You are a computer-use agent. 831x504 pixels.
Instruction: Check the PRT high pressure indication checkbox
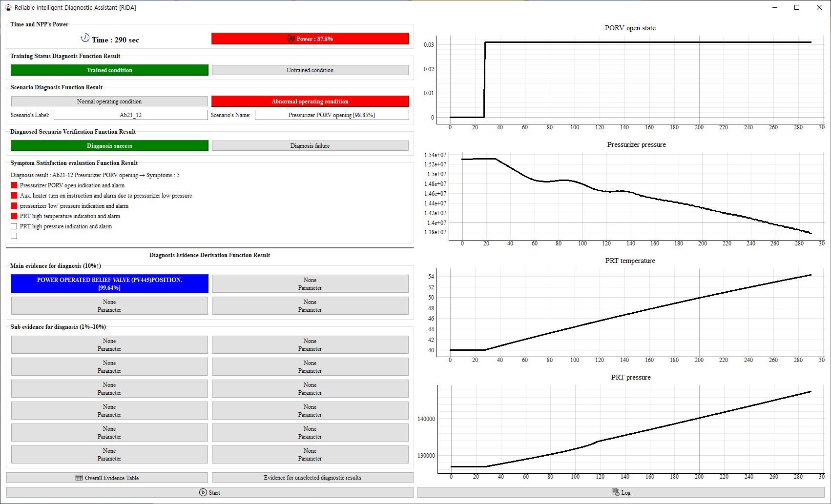[14, 226]
